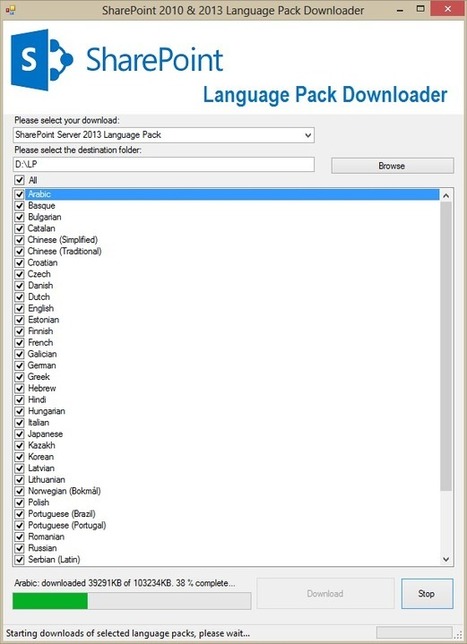Select the Japanese language name
Image resolution: width=467 pixels, height=644 pixels.
coord(45,434)
